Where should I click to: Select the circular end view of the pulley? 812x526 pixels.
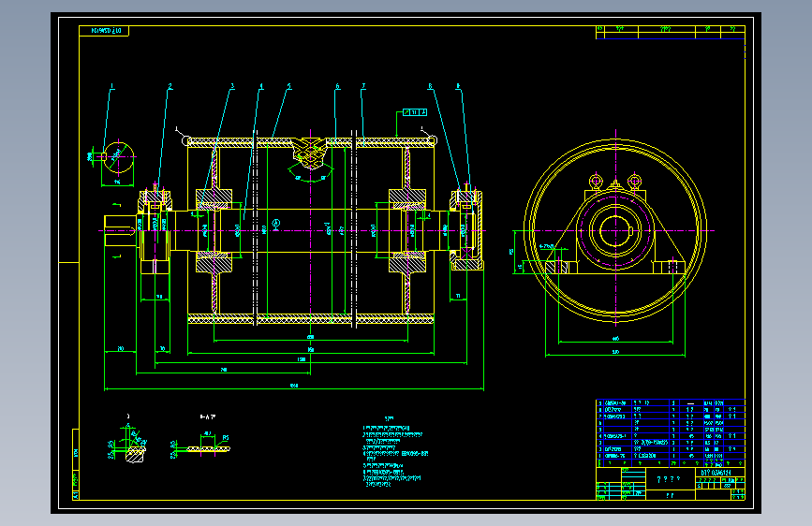(x=615, y=231)
